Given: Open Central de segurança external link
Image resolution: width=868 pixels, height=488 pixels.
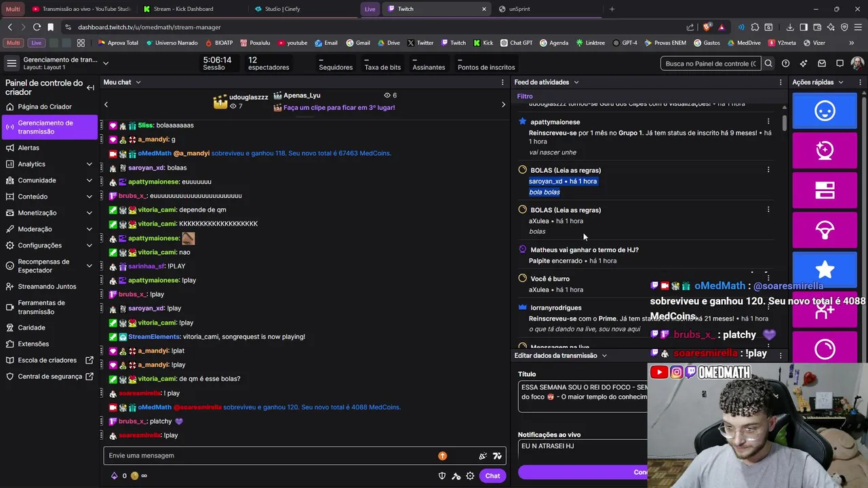Looking at the screenshot, I should pos(49,376).
